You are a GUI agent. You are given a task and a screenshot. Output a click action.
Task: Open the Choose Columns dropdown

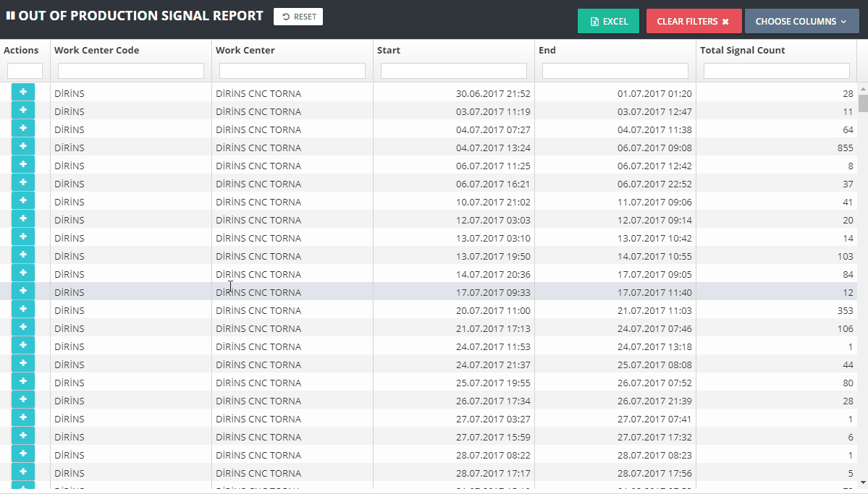(x=801, y=21)
